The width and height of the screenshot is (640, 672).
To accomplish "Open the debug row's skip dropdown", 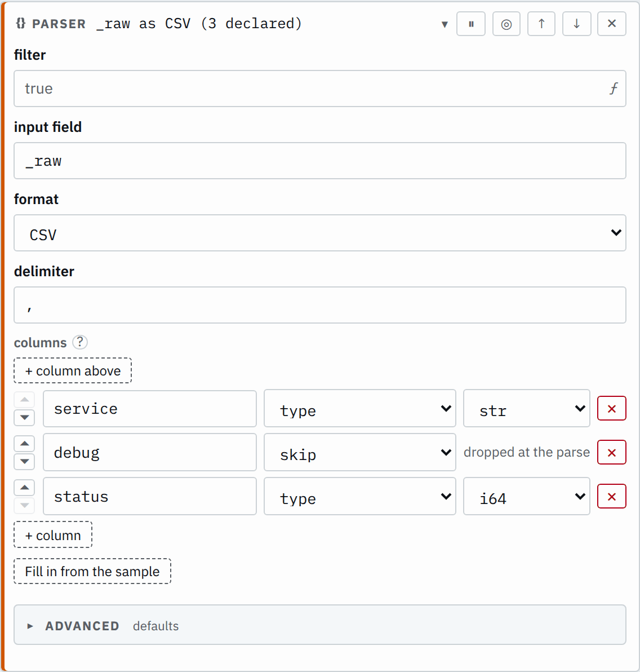I will point(360,453).
